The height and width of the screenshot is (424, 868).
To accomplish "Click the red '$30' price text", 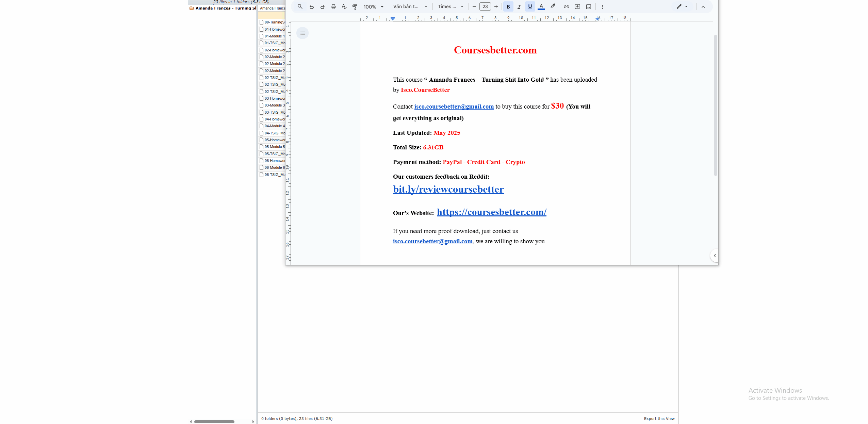I will pyautogui.click(x=557, y=106).
